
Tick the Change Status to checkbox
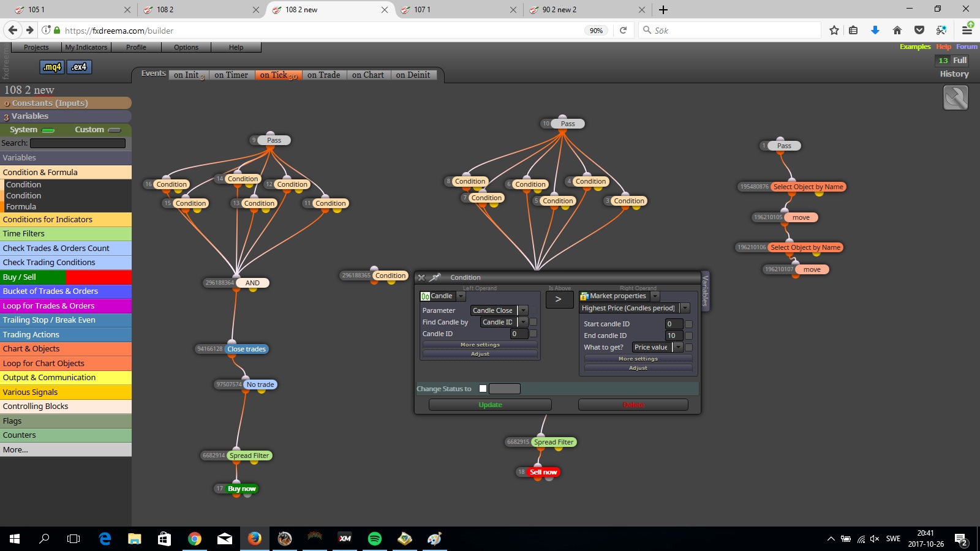click(483, 389)
